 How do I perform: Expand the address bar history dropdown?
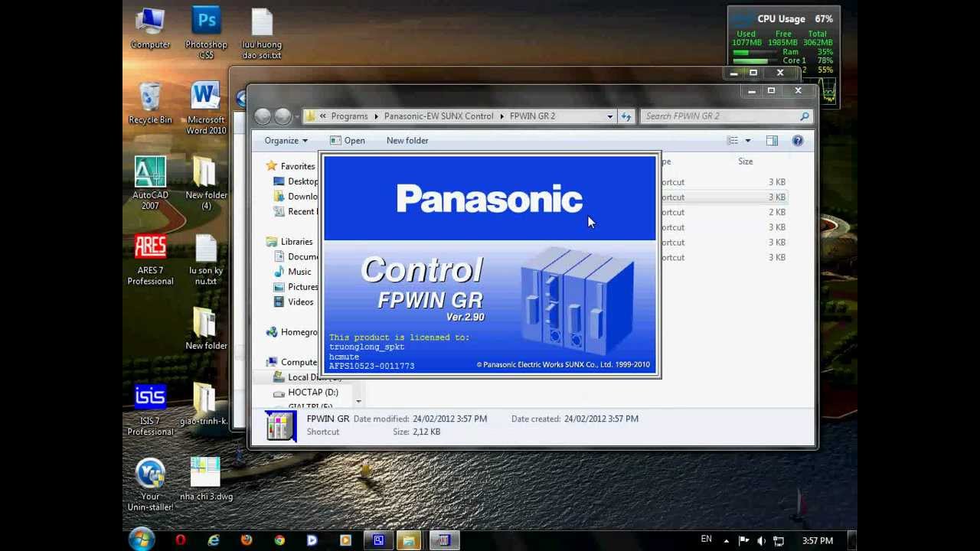pyautogui.click(x=610, y=116)
